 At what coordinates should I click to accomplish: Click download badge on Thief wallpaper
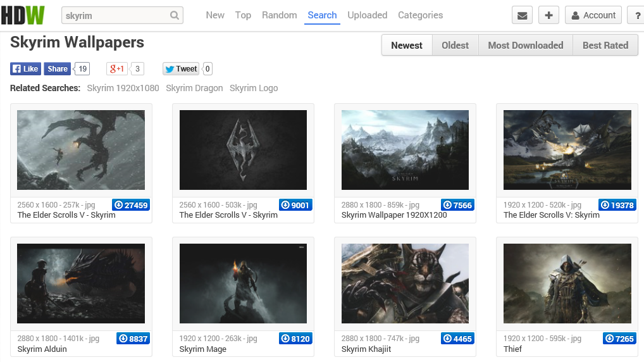click(x=619, y=339)
